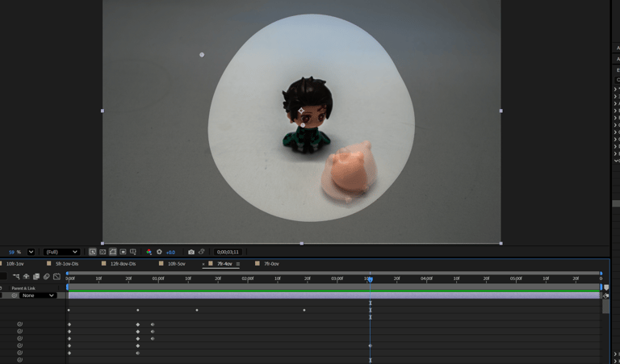This screenshot has width=620, height=364.
Task: Take a snapshot with the camera icon
Action: pos(191,252)
